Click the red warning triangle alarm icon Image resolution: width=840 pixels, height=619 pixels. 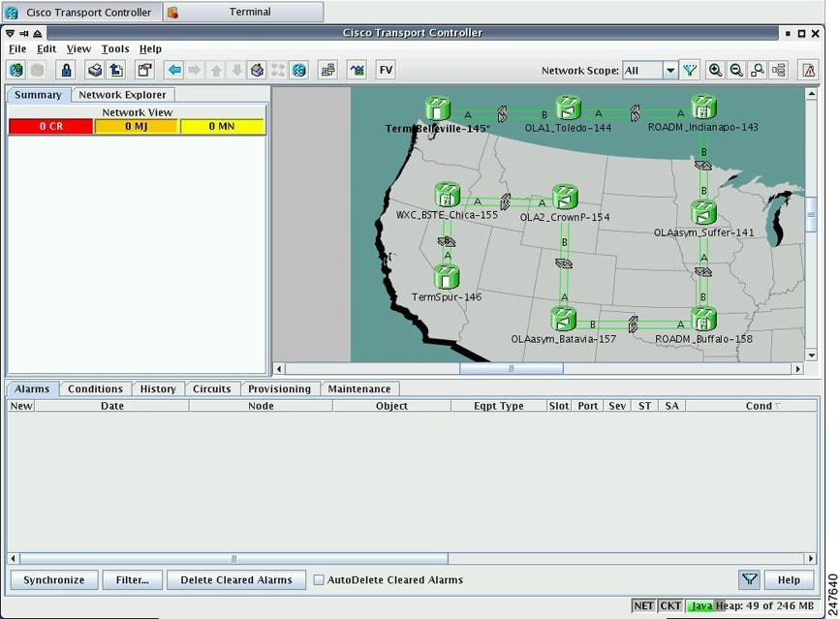pyautogui.click(x=808, y=70)
